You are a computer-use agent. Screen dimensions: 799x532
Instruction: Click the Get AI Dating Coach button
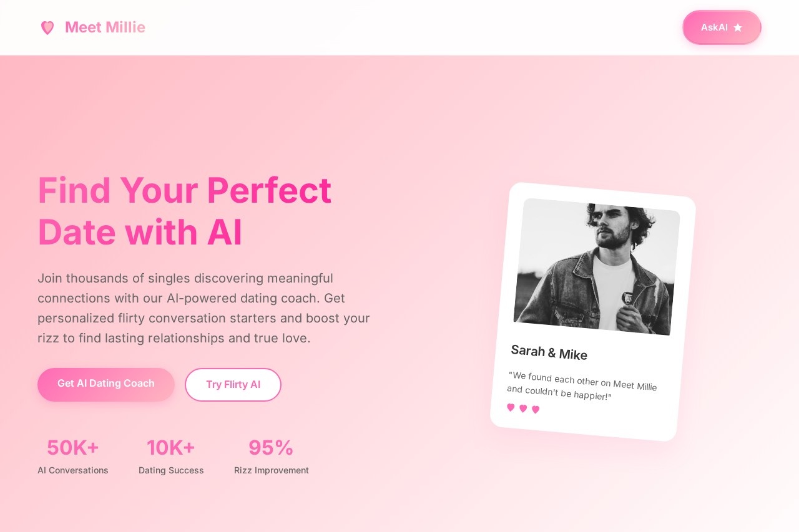click(105, 384)
